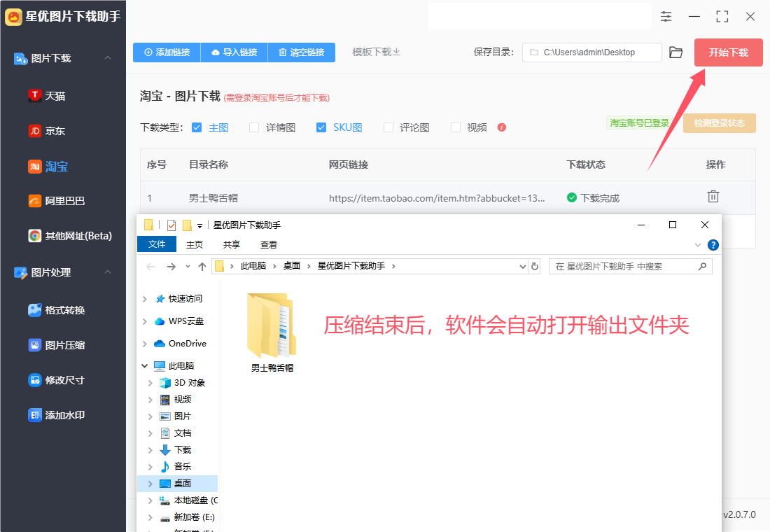Open the save directory folder icon
Viewport: 770px width, 532px height.
(676, 52)
